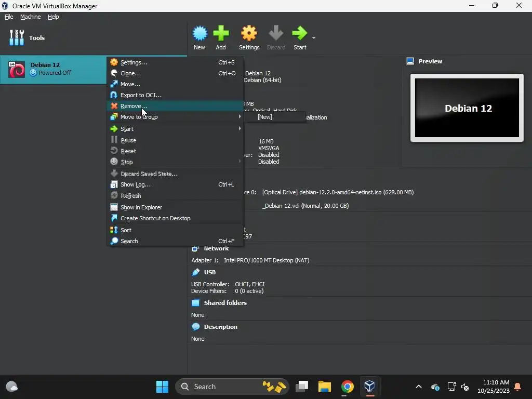Open the File menu
Viewport: 532px width, 399px height.
[x=9, y=17]
